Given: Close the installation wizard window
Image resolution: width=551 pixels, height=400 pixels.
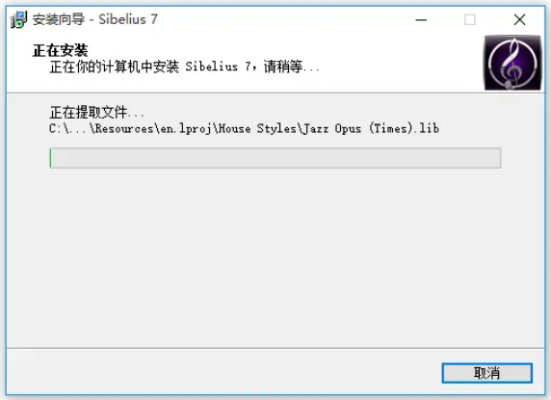Looking at the screenshot, I should (x=519, y=20).
